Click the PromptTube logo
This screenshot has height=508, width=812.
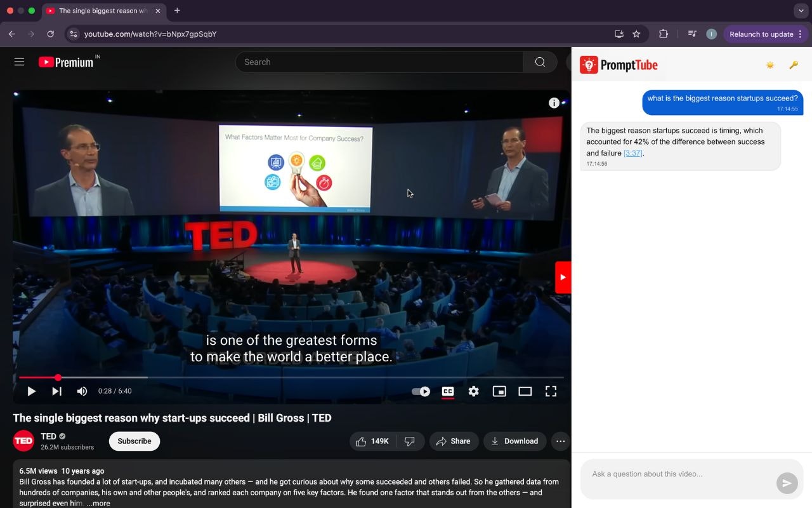tap(619, 65)
